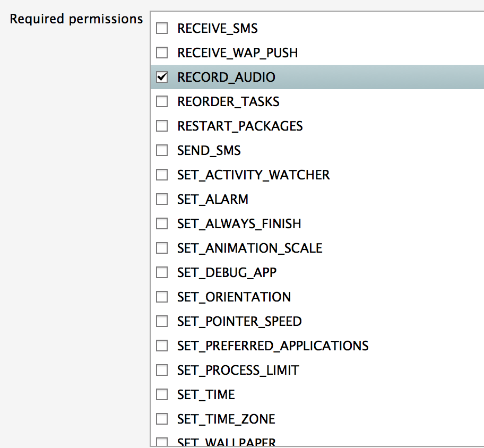Check the SET_PREFERRED_APPLICATIONS checkbox
484x448 pixels.
pos(162,346)
